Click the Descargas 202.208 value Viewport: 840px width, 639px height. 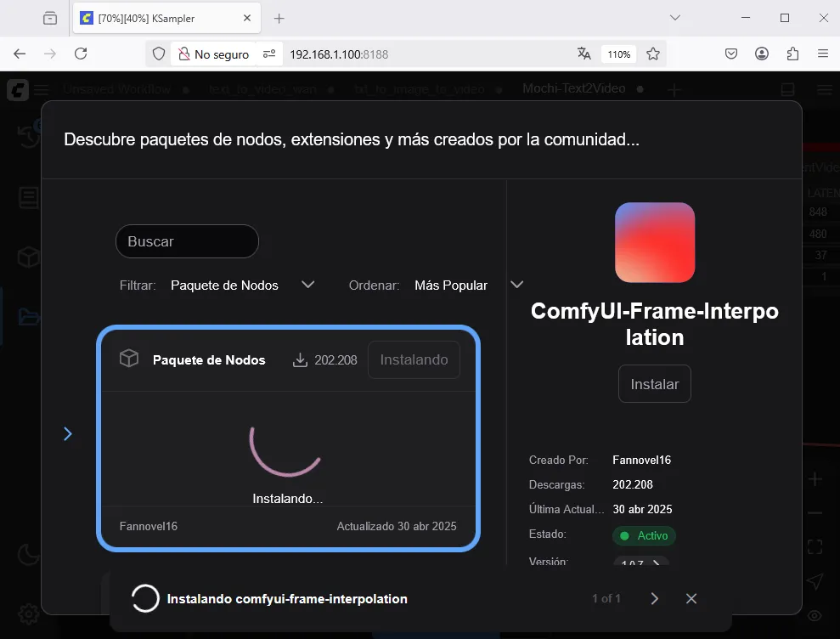click(633, 484)
